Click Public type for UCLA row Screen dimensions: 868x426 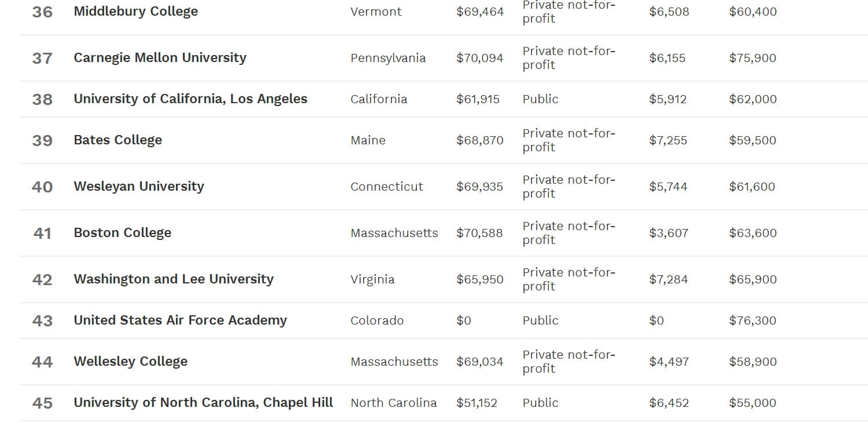point(541,99)
